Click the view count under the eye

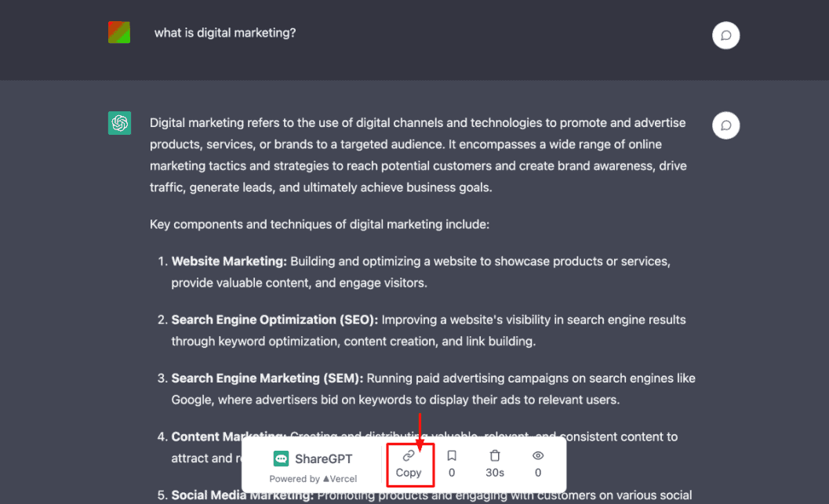point(538,473)
